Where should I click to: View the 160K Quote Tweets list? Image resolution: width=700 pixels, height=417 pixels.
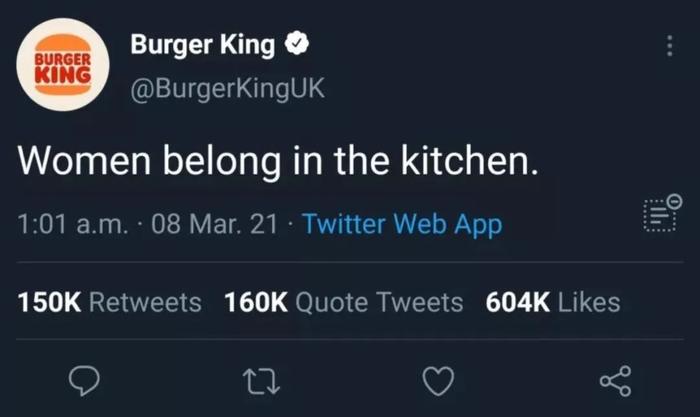pos(344,302)
